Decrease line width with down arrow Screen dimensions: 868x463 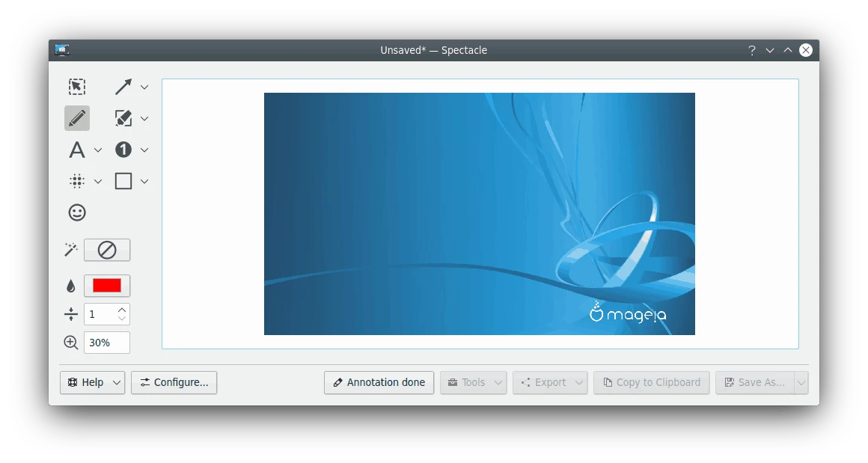click(122, 319)
